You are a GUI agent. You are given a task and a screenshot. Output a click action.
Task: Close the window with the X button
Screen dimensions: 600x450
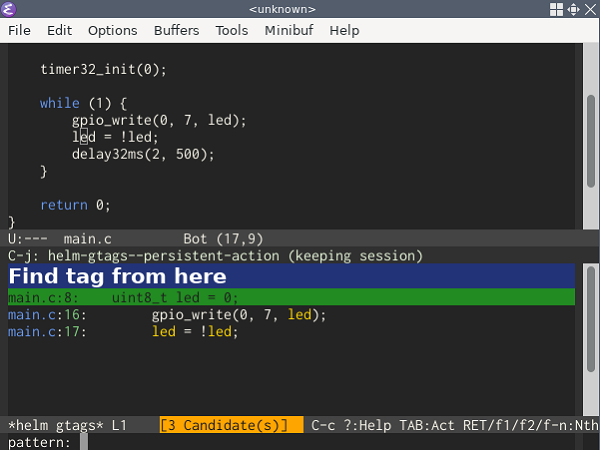(x=589, y=10)
